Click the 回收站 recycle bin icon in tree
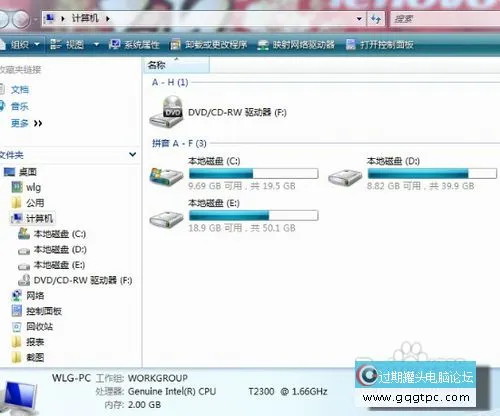Image resolution: width=500 pixels, height=416 pixels. 17,327
